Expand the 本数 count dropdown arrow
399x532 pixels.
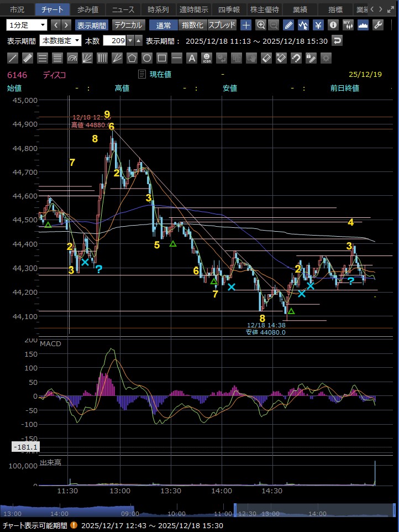(x=130, y=41)
